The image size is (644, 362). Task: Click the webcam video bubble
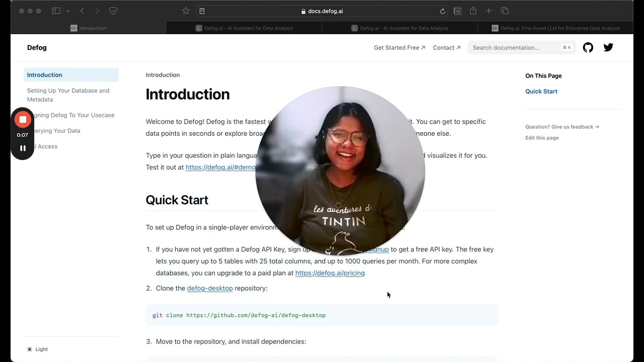click(340, 171)
